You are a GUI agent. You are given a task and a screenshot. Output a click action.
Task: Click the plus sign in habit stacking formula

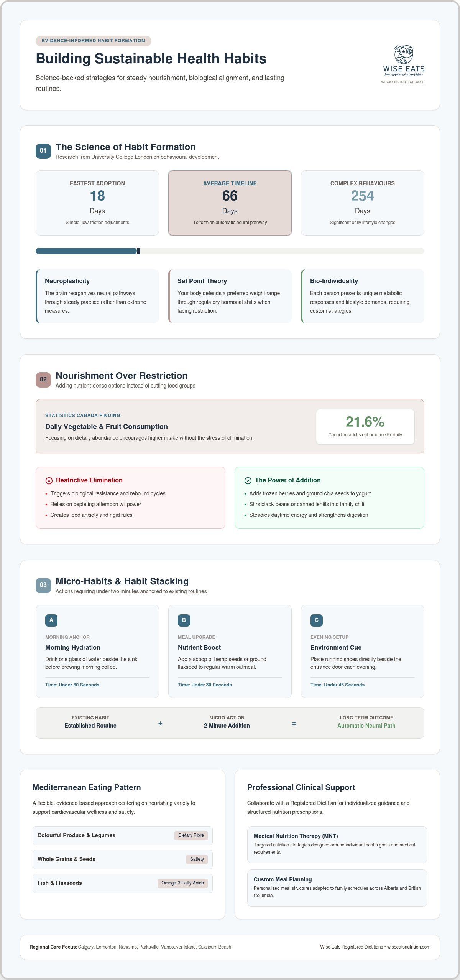(160, 723)
